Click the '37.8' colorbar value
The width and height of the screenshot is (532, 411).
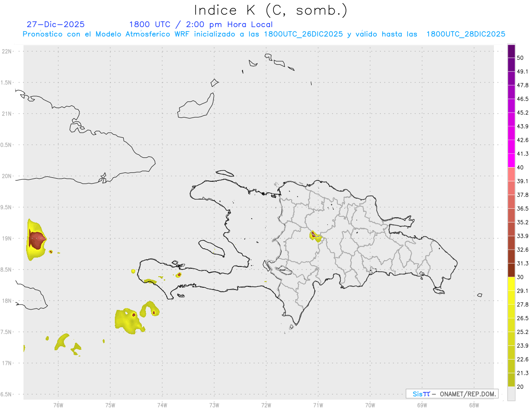click(x=523, y=195)
